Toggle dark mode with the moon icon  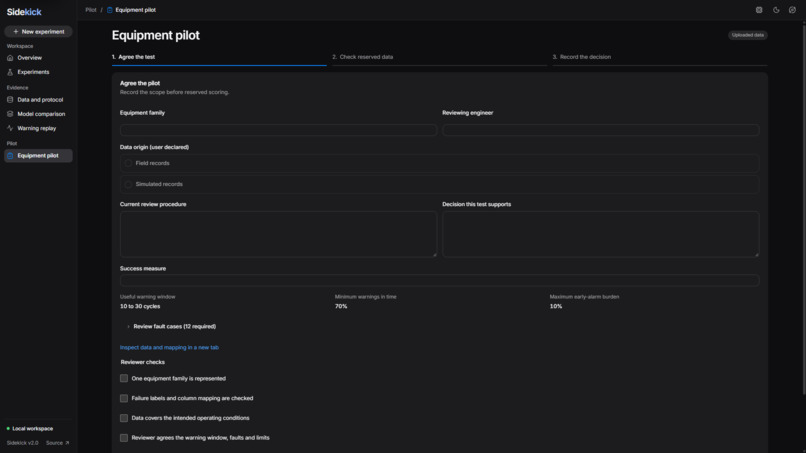[776, 10]
